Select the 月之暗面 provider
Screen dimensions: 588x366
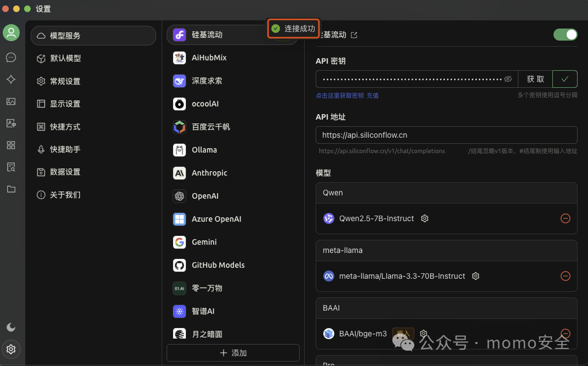pos(233,333)
